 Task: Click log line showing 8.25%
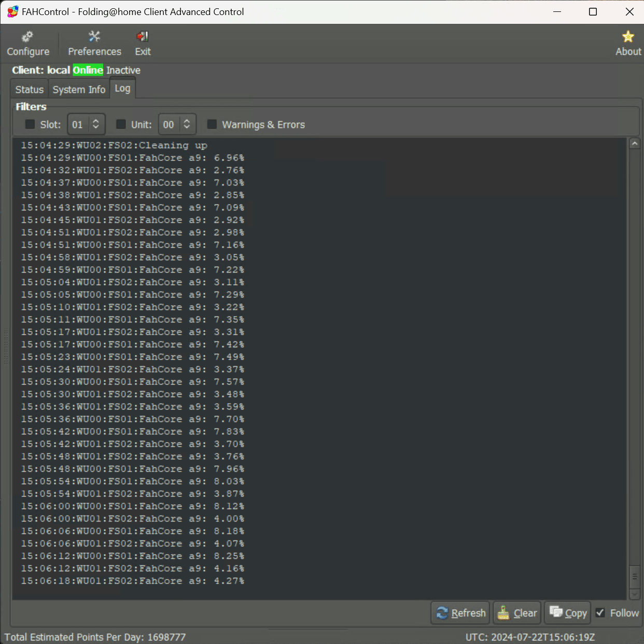click(133, 556)
